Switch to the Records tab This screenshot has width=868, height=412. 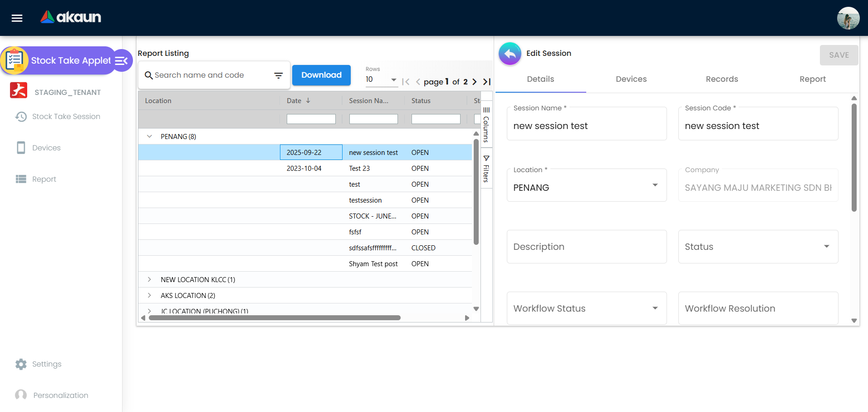coord(721,79)
